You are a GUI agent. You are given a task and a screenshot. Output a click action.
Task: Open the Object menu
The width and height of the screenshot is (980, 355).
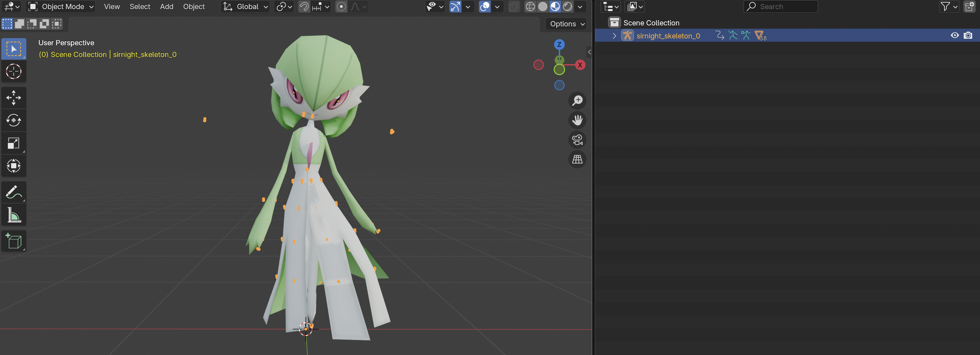coord(194,7)
